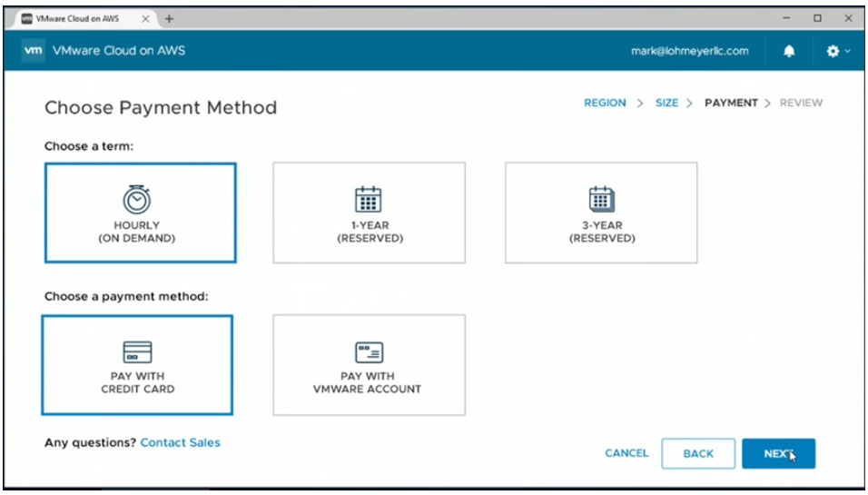Click the CANCEL link

tap(626, 453)
